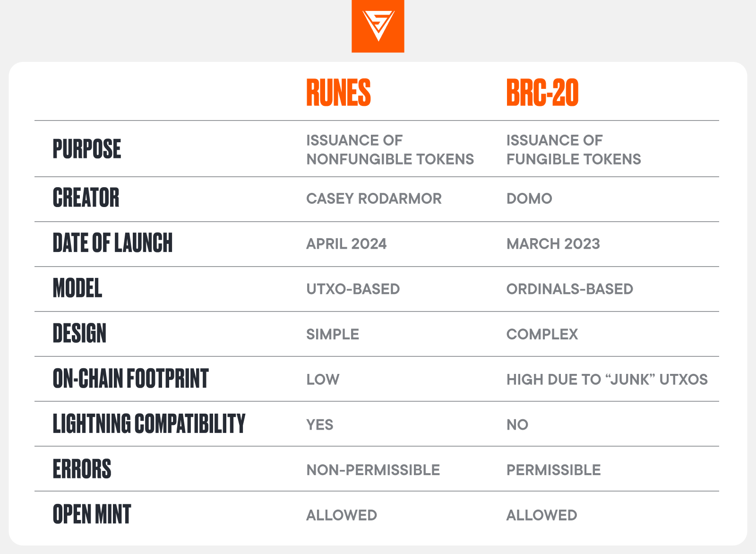Viewport: 756px width, 554px height.
Task: Select the RUNES column header
Action: [x=338, y=93]
